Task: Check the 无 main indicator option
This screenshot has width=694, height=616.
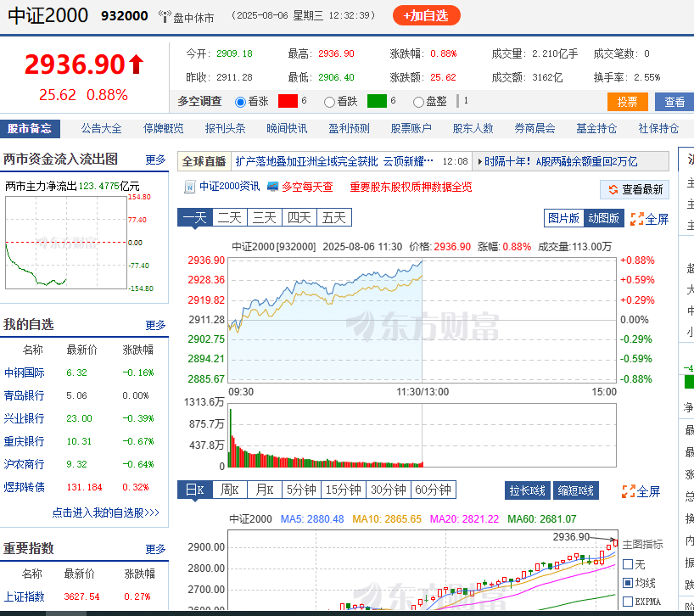Action: point(628,564)
